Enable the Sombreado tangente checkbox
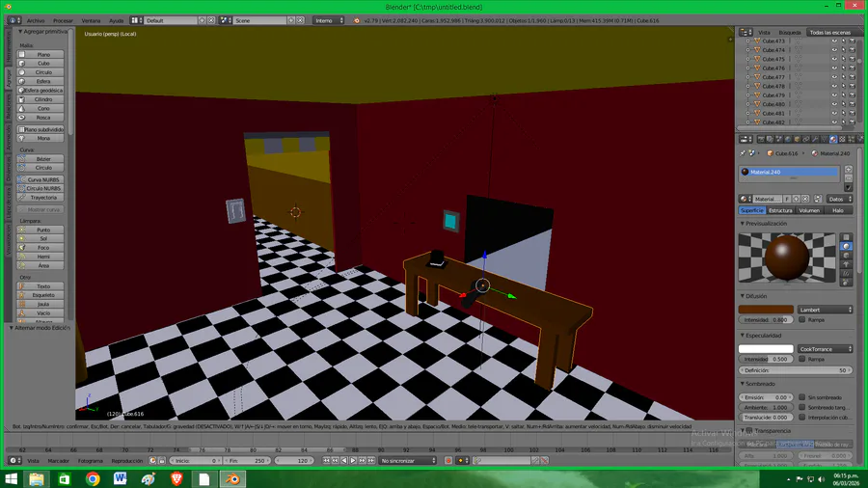Image resolution: width=868 pixels, height=488 pixels. 801,407
